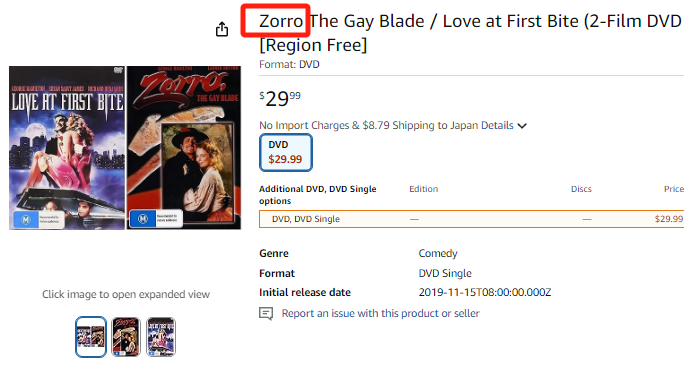Select first thumbnail showing both DVD covers

coord(91,337)
